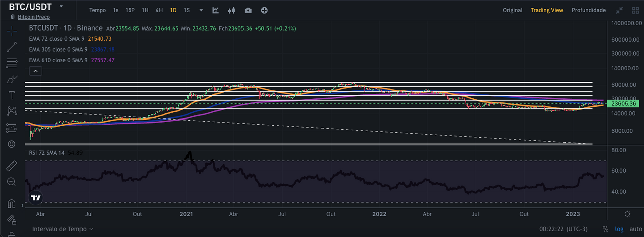Screen dimensions: 644x237
Task: Click the EMA 305 indicator legend
Action: coord(59,49)
